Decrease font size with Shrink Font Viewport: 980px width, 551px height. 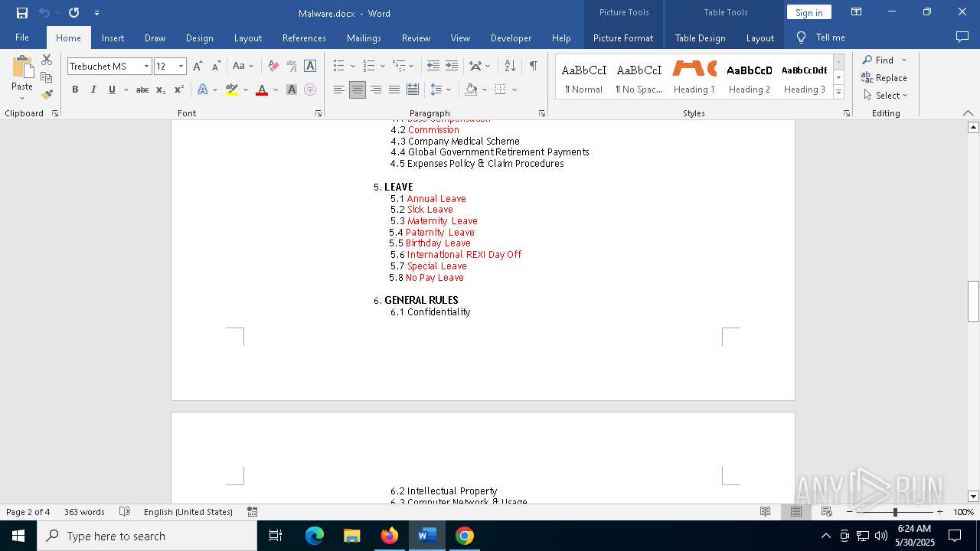click(x=216, y=66)
